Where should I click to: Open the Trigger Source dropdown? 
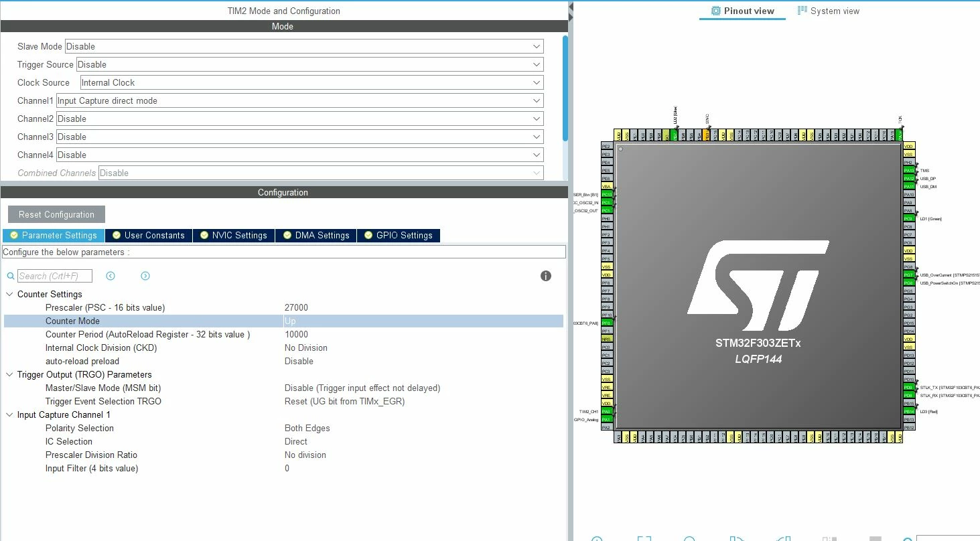pos(309,64)
